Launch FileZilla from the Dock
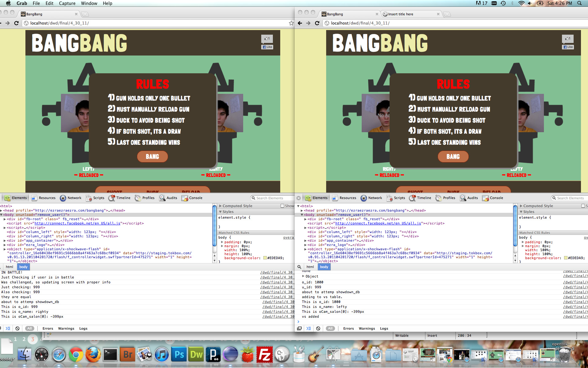Screen dimensions: 588x368 click(x=264, y=355)
